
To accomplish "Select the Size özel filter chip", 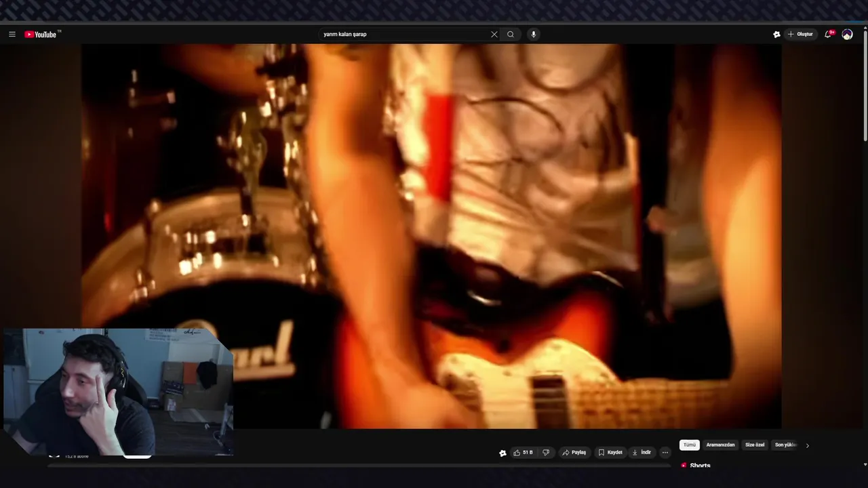I will tap(755, 445).
